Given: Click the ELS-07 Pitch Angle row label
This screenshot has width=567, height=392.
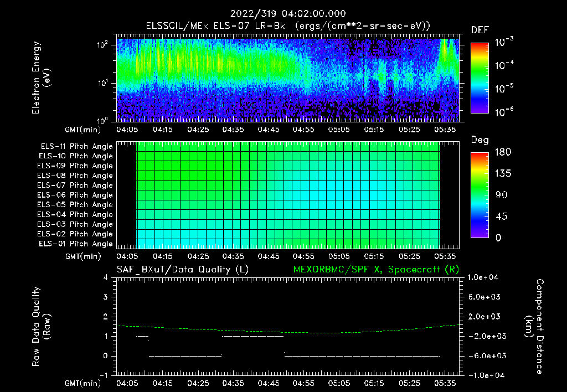Looking at the screenshot, I should point(75,185).
